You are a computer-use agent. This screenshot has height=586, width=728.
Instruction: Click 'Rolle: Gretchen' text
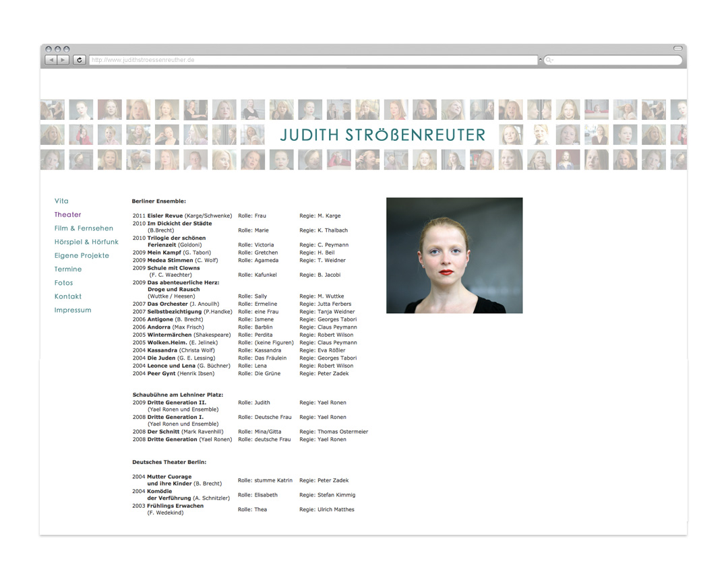pyautogui.click(x=257, y=253)
